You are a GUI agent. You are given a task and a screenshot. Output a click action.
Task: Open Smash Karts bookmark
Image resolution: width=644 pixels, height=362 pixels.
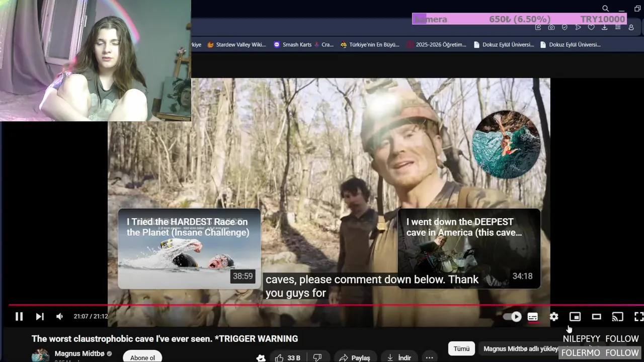click(292, 45)
